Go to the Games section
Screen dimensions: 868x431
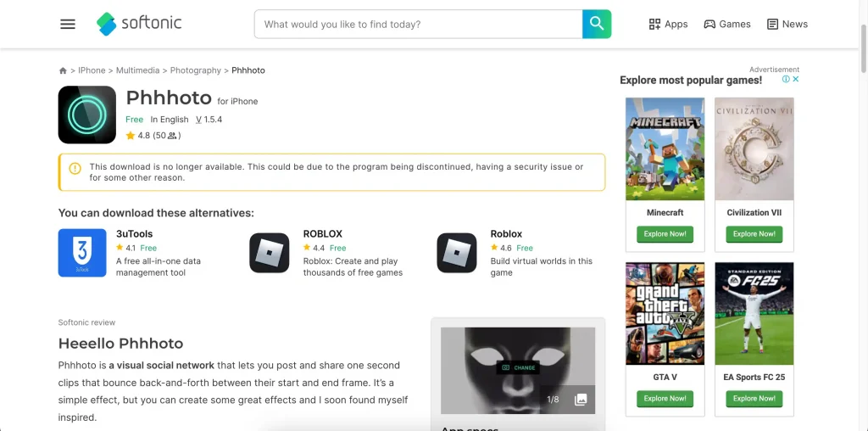[726, 25]
